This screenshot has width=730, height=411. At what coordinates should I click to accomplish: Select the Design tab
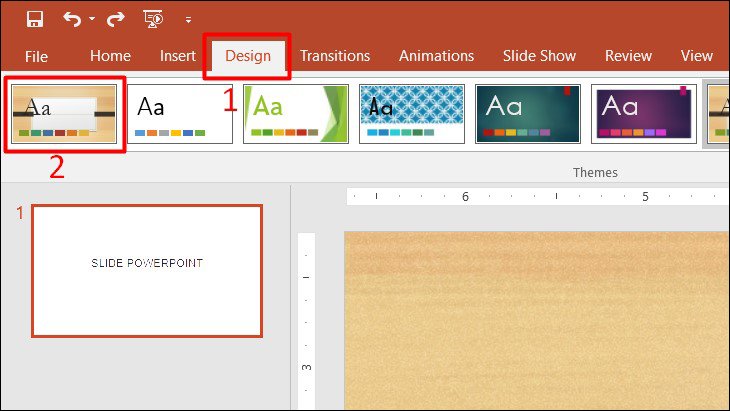click(248, 56)
